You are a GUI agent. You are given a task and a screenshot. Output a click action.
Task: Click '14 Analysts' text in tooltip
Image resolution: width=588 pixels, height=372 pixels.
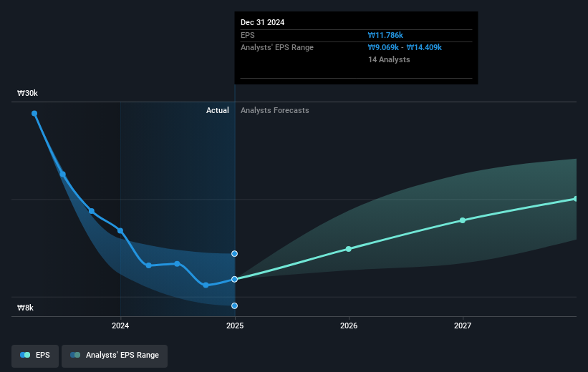click(389, 59)
